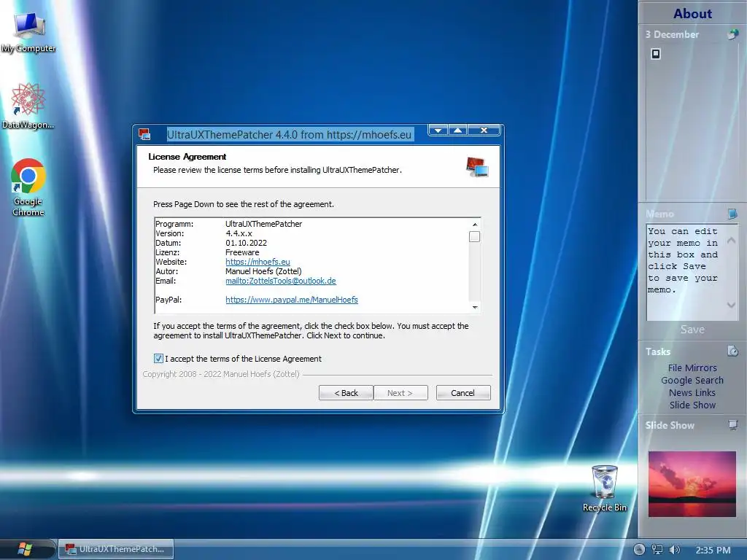The image size is (747, 560).
Task: Click the small square icon under 3 December
Action: click(656, 54)
